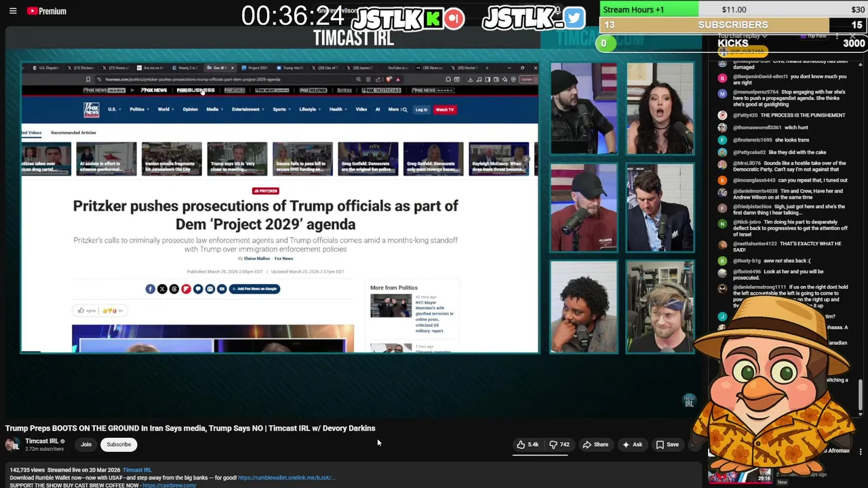
Task: Open the Elaine Mallon author link
Action: 257,258
